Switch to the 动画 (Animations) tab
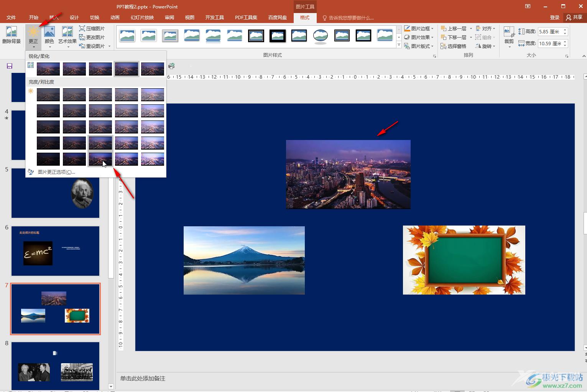This screenshot has width=587, height=392. (x=115, y=18)
